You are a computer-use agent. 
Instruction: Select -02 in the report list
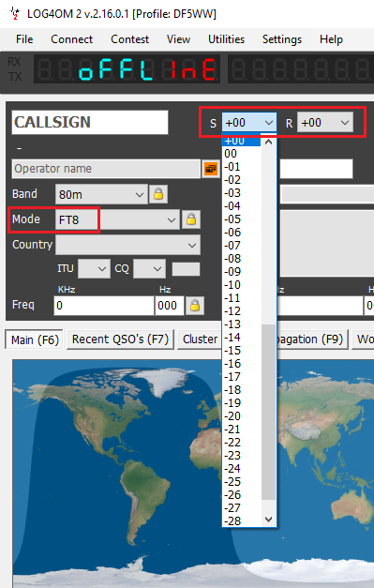click(x=242, y=180)
